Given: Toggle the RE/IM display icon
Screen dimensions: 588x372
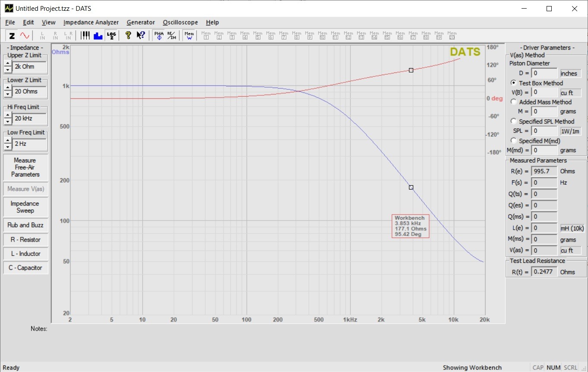Looking at the screenshot, I should coord(171,35).
